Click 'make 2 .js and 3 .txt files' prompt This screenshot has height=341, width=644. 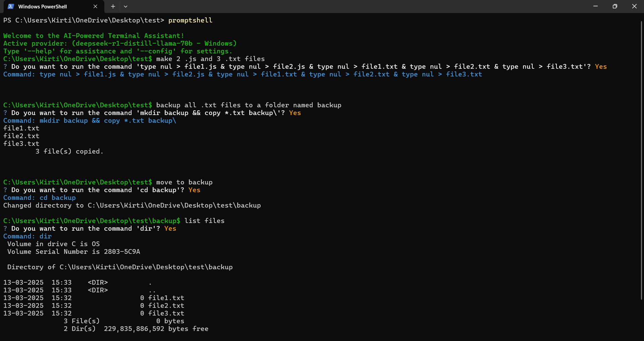coord(210,59)
